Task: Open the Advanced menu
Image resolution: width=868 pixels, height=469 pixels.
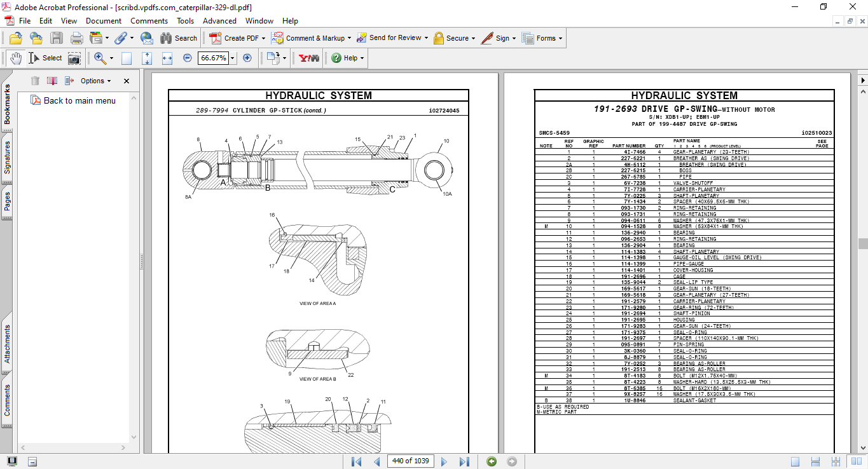Action: tap(219, 21)
